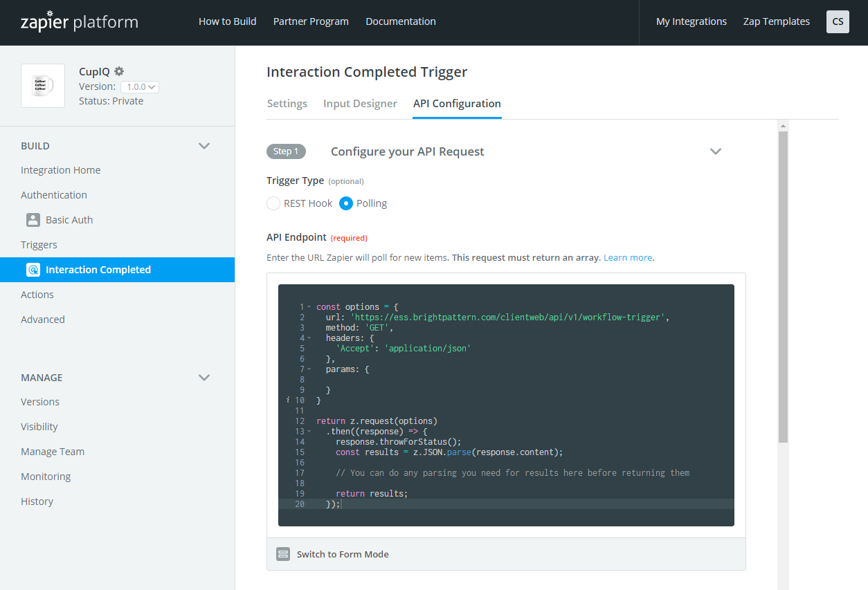
Task: Collapse the BUILD section
Action: click(x=204, y=146)
